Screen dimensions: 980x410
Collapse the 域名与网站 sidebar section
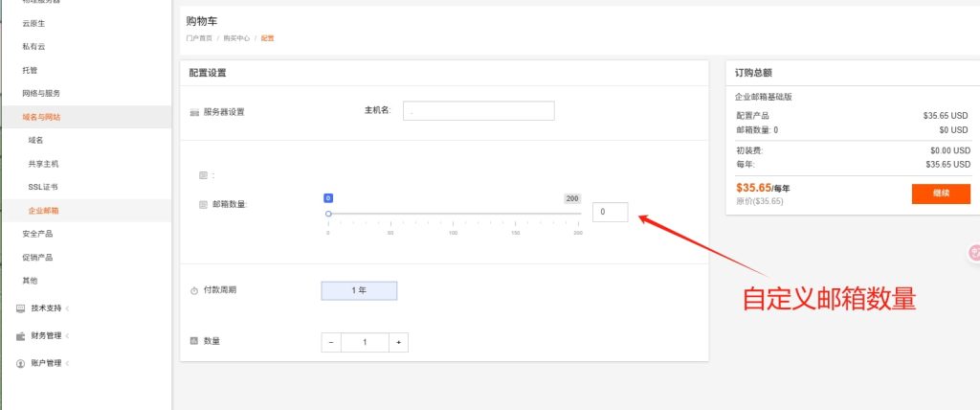[85, 117]
